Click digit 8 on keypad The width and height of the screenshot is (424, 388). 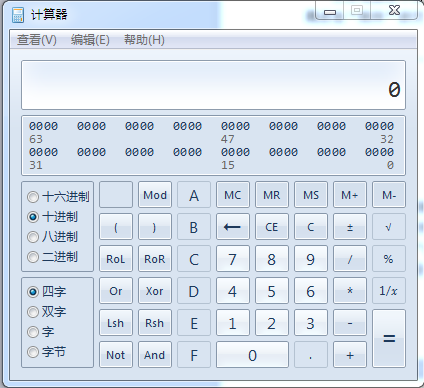(x=272, y=259)
